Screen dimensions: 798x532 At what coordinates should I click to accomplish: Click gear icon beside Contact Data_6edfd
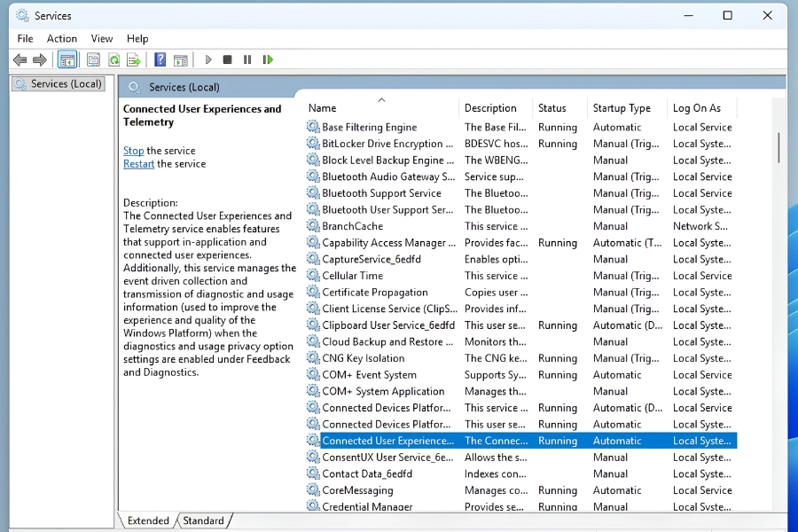(313, 473)
